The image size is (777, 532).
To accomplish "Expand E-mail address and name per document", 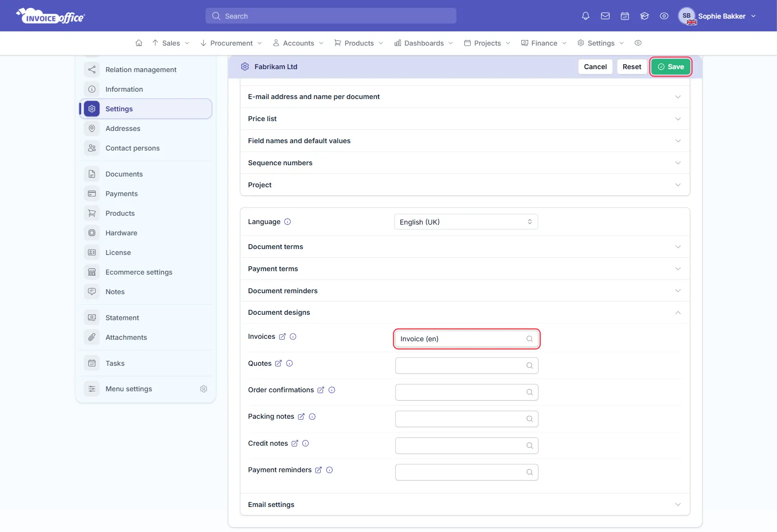I will coord(465,97).
